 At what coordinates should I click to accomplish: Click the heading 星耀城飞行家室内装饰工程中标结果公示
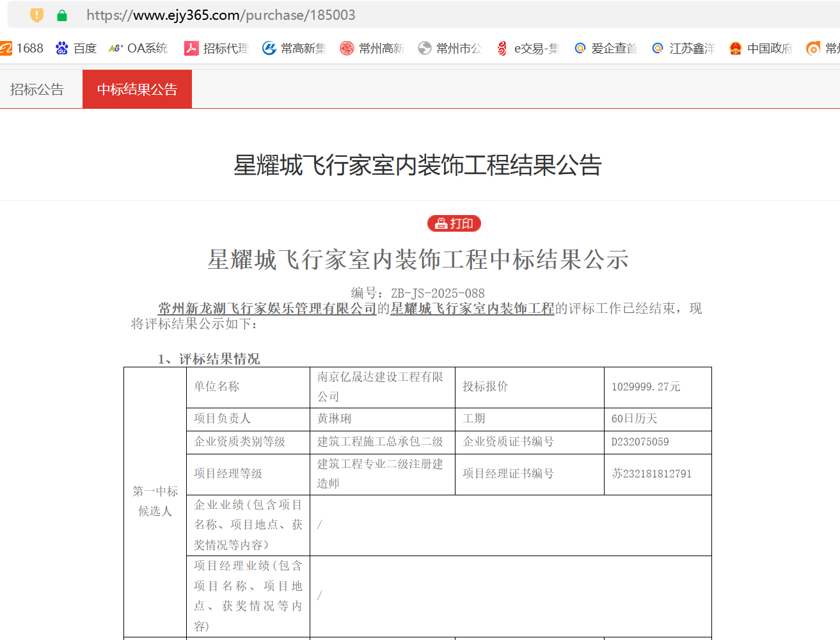(418, 259)
